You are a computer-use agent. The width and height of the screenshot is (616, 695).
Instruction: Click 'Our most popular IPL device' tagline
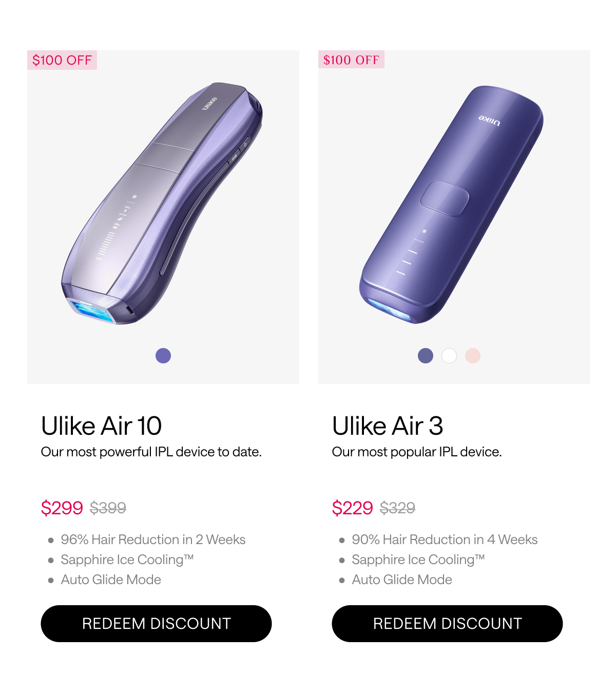417,452
